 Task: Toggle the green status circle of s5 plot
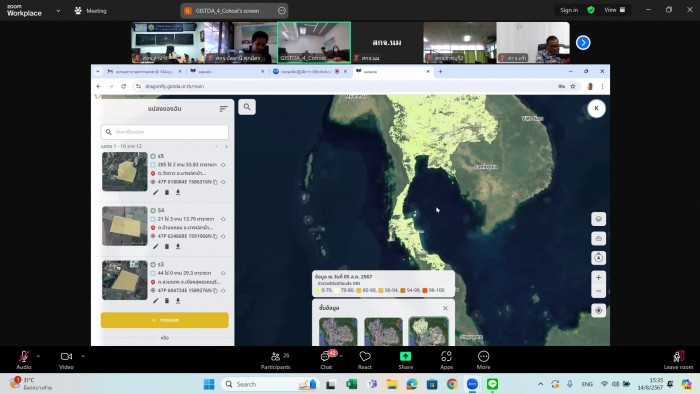[153, 156]
